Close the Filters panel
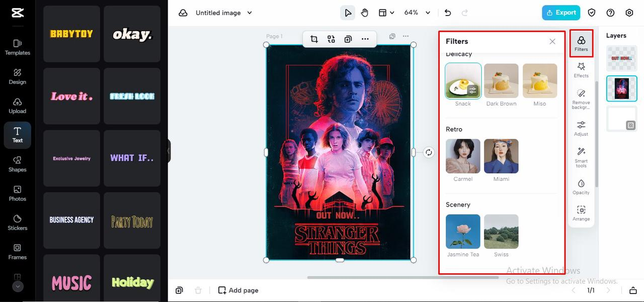The height and width of the screenshot is (302, 644). (552, 42)
